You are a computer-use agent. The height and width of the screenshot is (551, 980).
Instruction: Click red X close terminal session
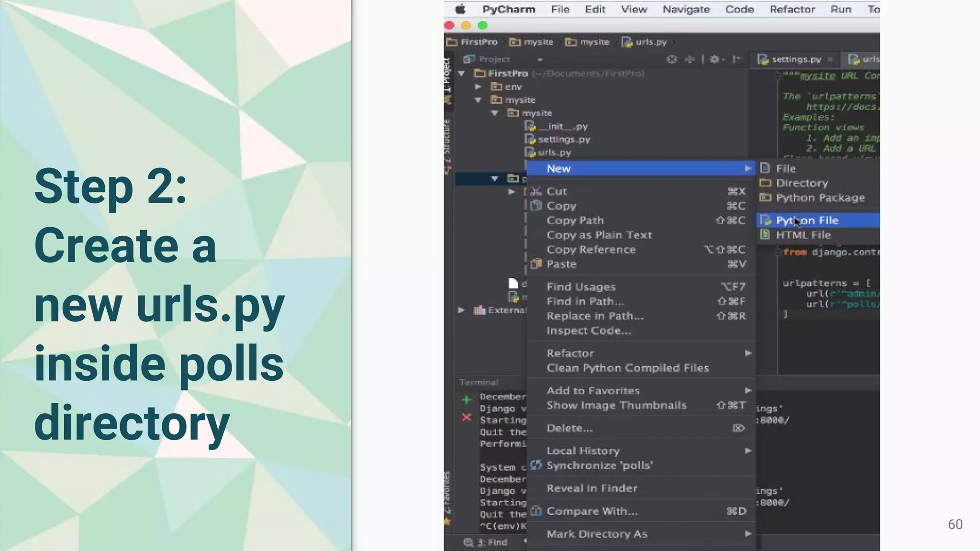pyautogui.click(x=467, y=418)
